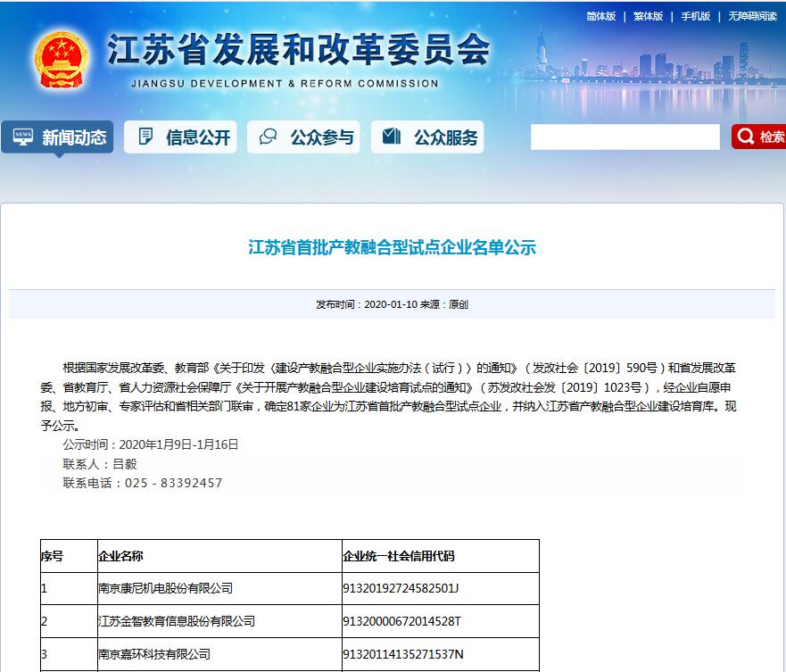Open the 手机版 mobile version link
The width and height of the screenshot is (786, 672).
695,16
